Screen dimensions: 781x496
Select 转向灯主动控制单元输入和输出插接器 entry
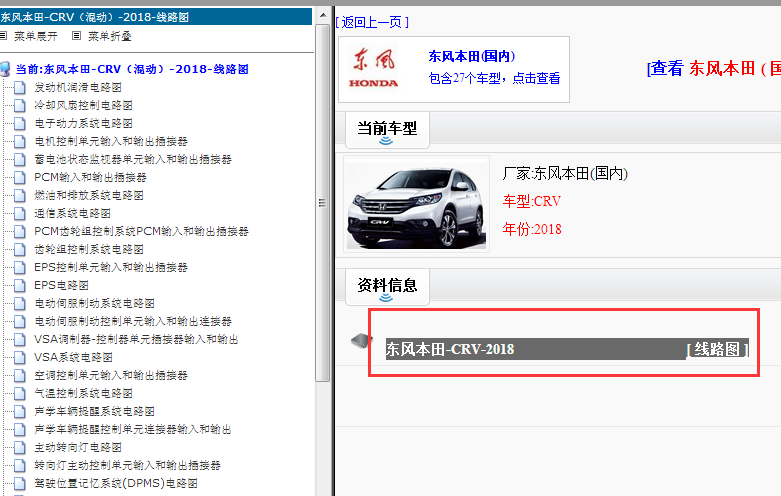[128, 465]
